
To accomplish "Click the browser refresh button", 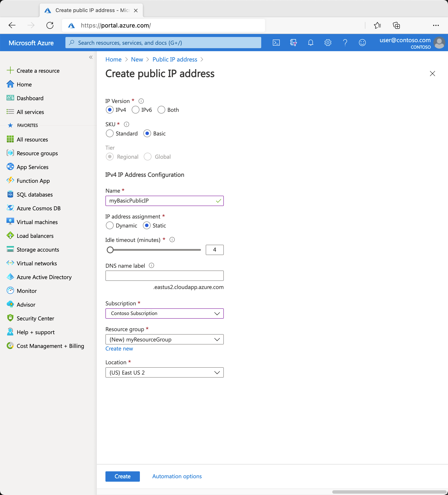I will 50,25.
